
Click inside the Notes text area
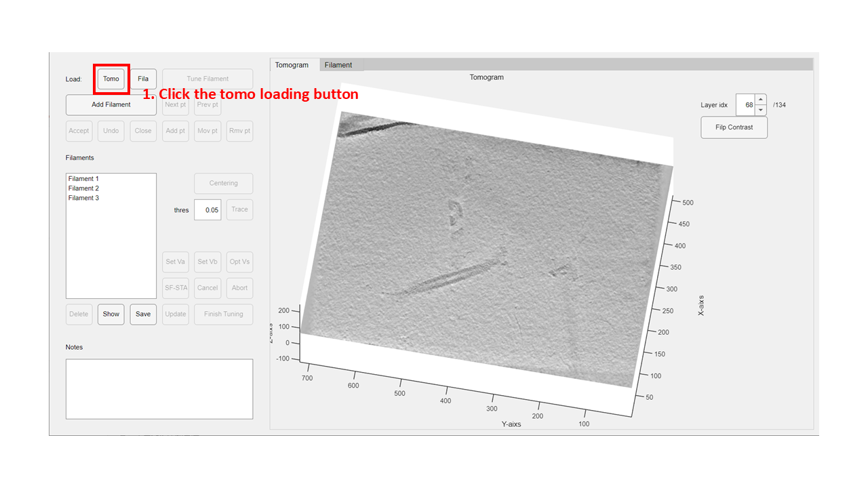click(x=159, y=389)
